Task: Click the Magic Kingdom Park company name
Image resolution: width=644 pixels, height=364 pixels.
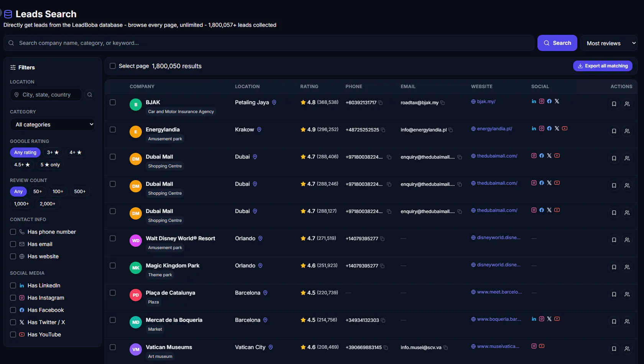Action: pyautogui.click(x=172, y=266)
